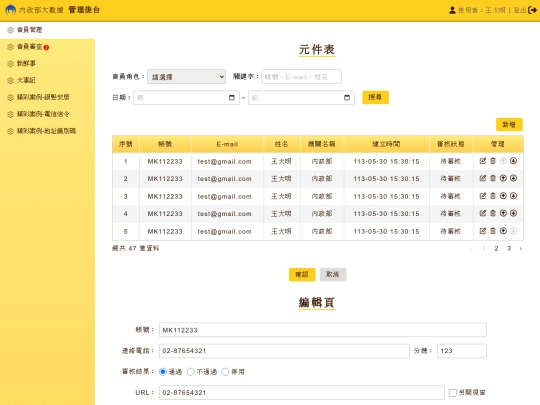Open the end date picker field
540x405 pixels.
[301, 98]
